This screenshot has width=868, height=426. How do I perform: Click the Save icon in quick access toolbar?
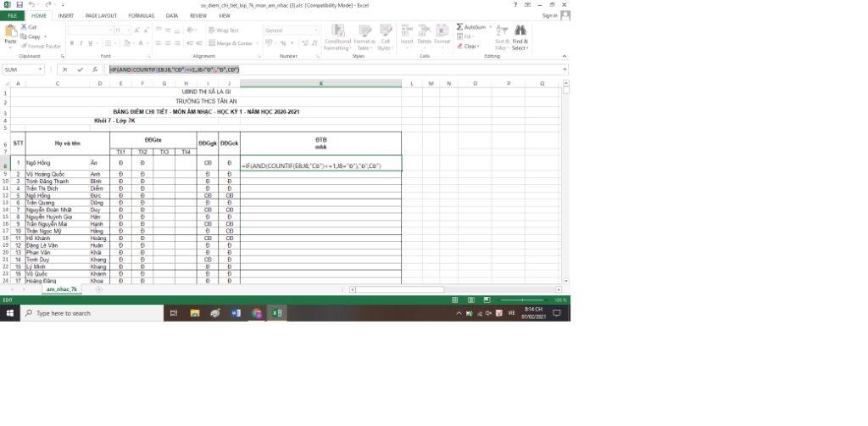coord(20,4)
